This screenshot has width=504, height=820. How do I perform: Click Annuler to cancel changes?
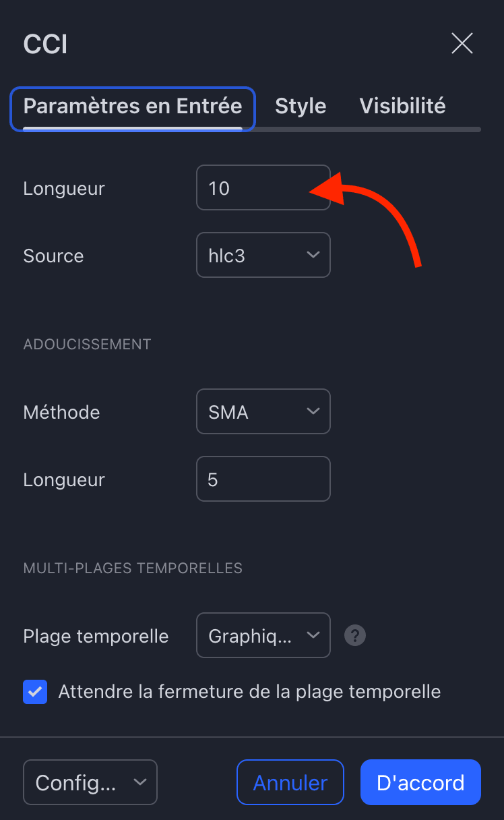click(x=290, y=782)
